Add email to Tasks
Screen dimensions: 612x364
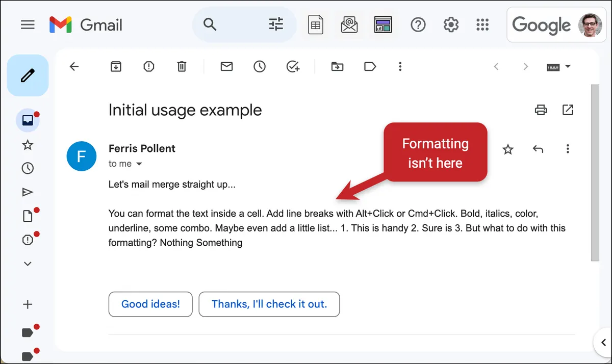pyautogui.click(x=293, y=66)
